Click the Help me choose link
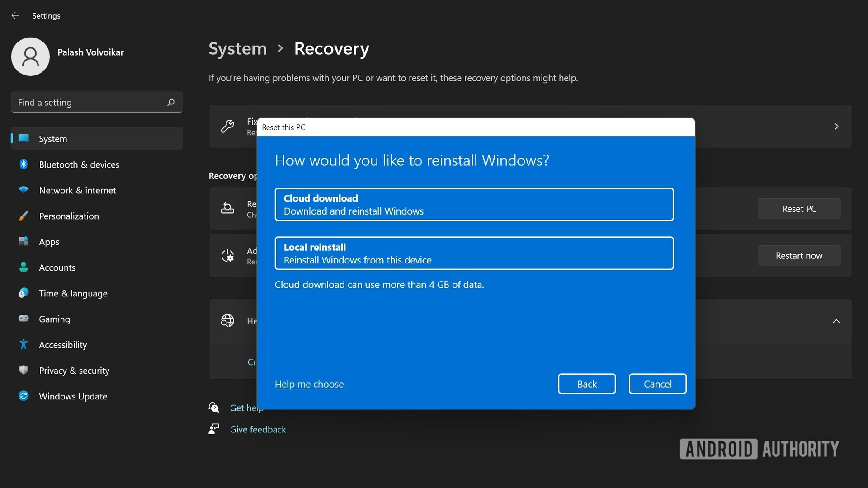This screenshot has width=868, height=488. point(309,385)
